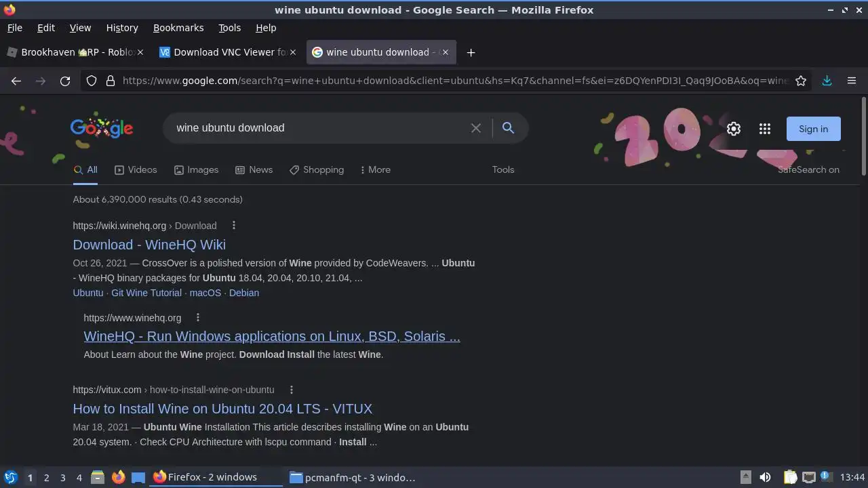
Task: Open Firefox hamburger application menu
Action: click(x=852, y=81)
